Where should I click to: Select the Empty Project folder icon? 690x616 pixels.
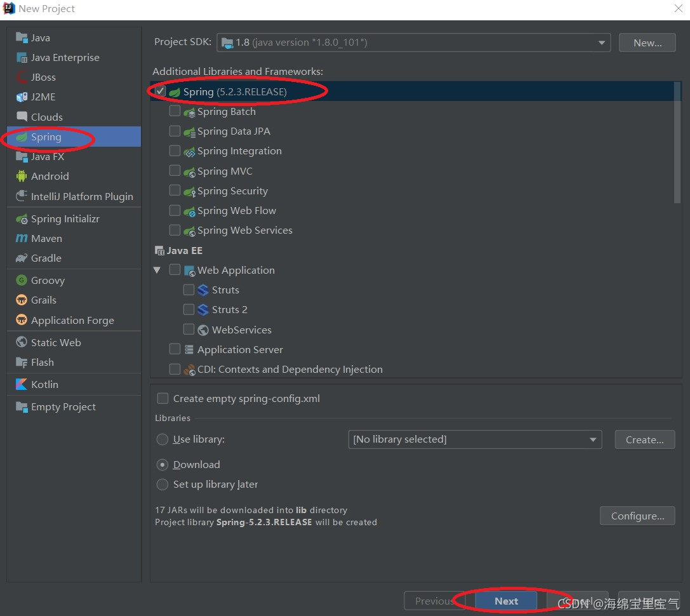(x=22, y=407)
